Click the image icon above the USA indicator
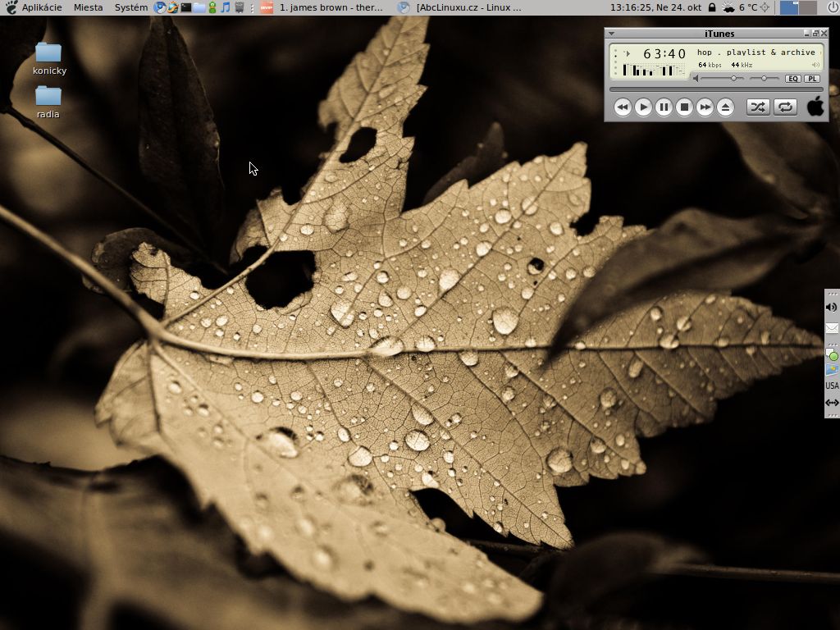 coord(832,370)
